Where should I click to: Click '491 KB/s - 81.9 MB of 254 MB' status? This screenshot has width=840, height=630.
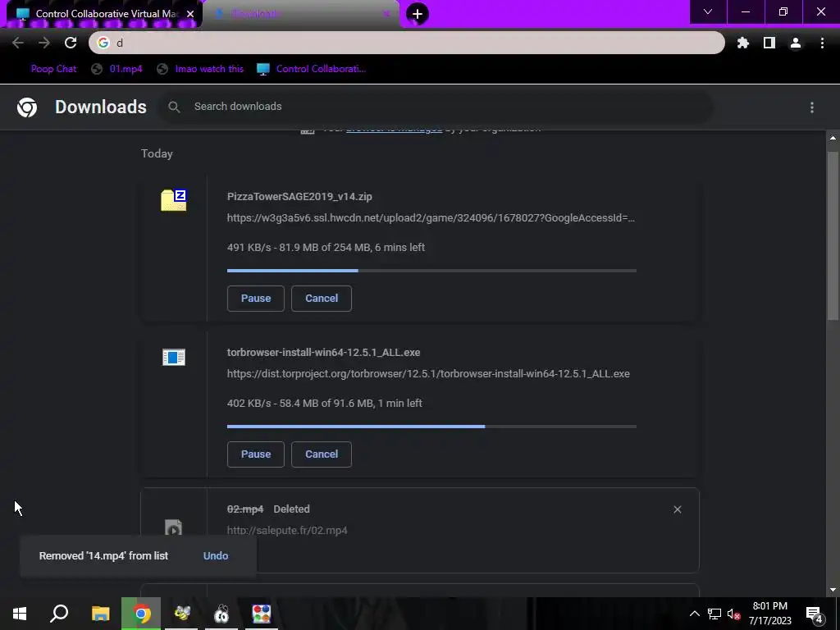point(326,248)
